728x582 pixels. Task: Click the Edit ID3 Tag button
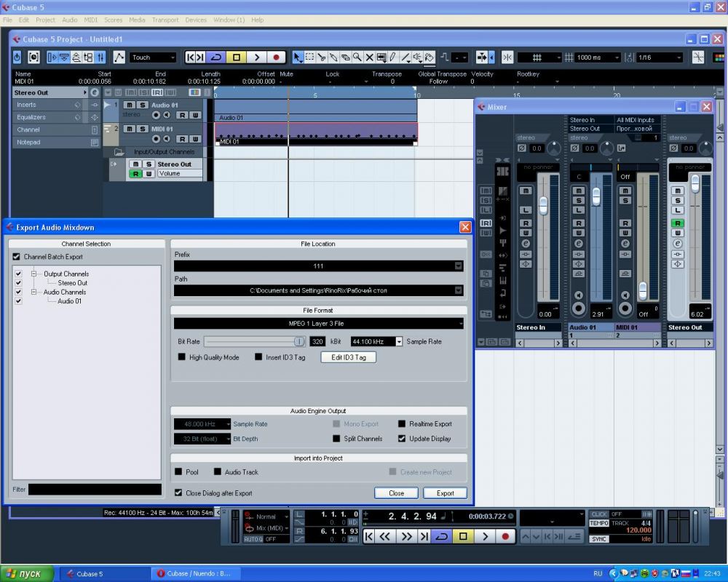click(348, 357)
